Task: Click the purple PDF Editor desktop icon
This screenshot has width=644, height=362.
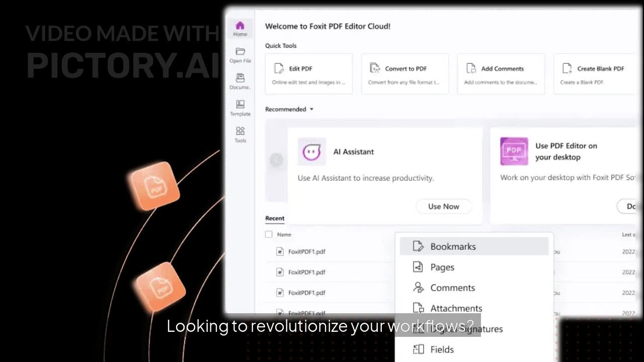Action: click(514, 151)
